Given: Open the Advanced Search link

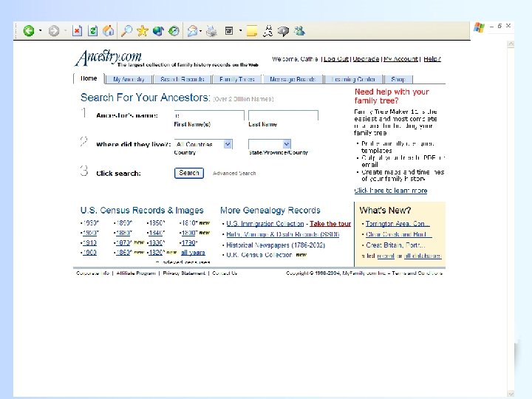Looking at the screenshot, I should click(x=234, y=173).
